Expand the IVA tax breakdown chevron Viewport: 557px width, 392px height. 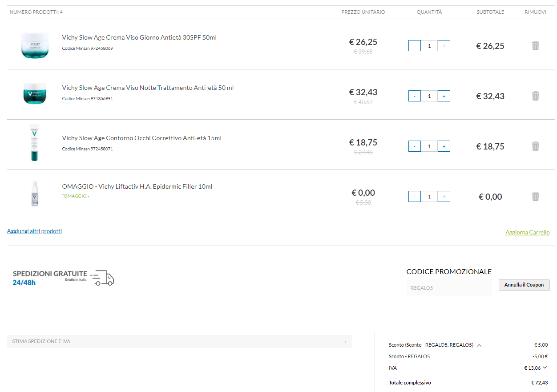click(545, 368)
